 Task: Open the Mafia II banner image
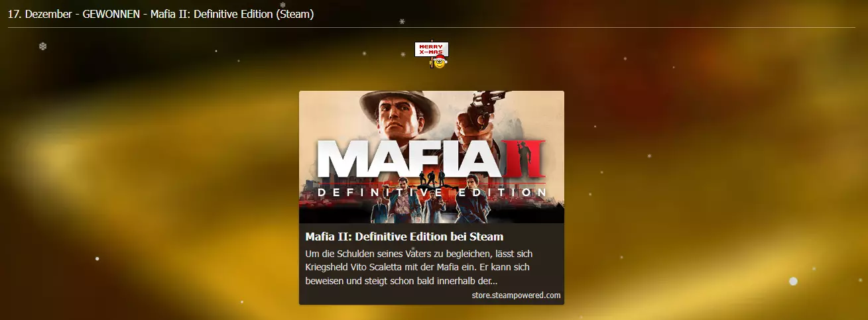pyautogui.click(x=432, y=157)
